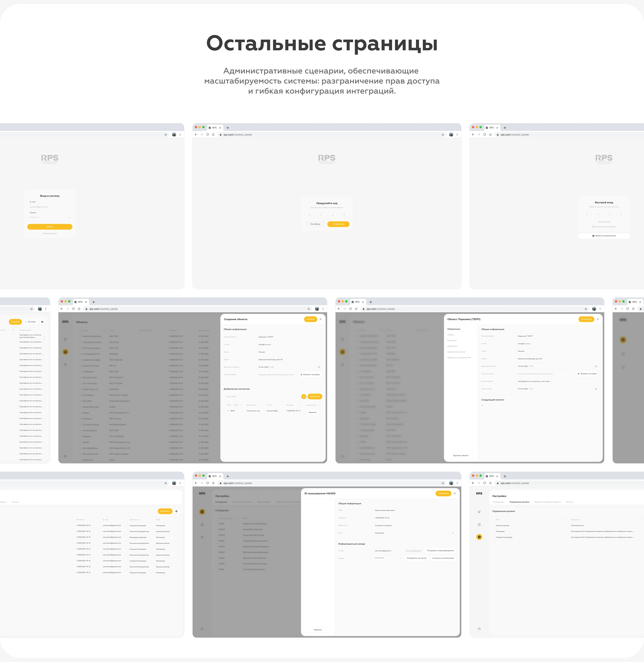The image size is (644, 662).
Task: Open the Забыли пароль? link
Action: pyautogui.click(x=50, y=233)
